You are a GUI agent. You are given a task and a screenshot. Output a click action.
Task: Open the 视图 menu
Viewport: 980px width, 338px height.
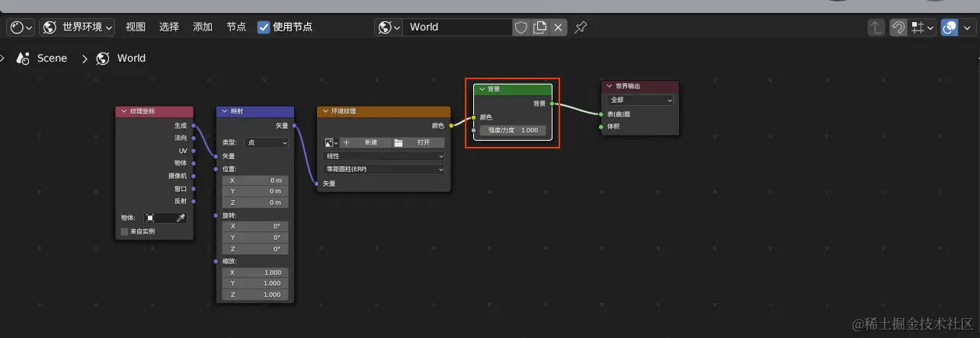(136, 27)
